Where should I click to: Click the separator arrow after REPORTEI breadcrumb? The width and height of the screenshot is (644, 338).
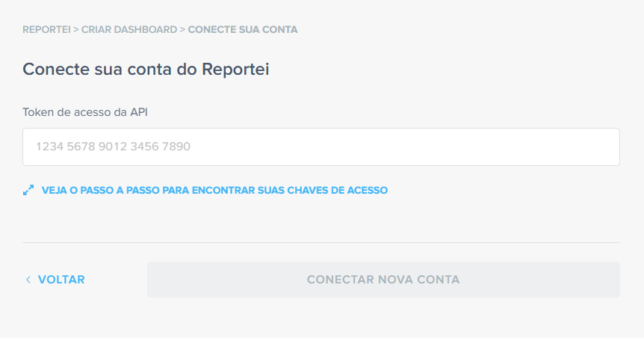[76, 30]
